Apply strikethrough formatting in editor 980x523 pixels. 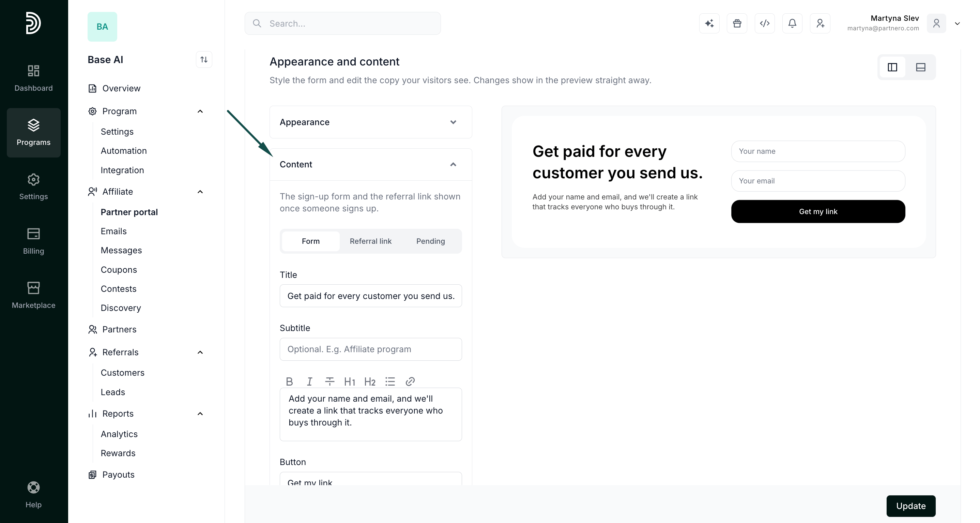330,382
